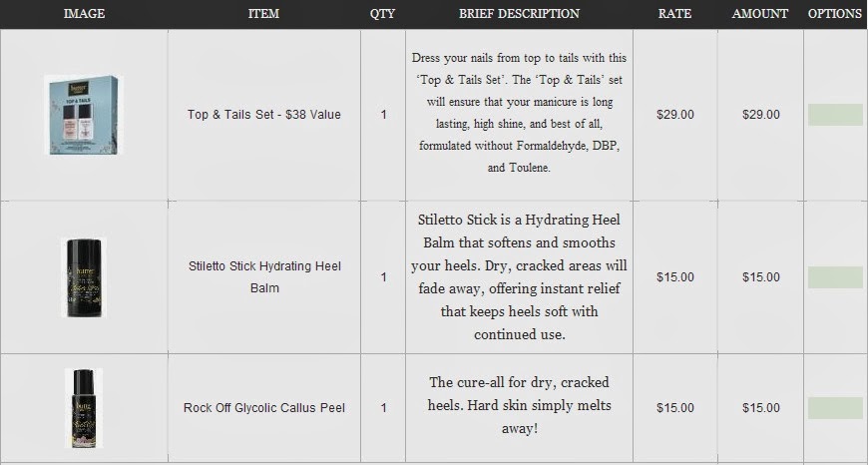Click the Stiletto Stick Hydrating Heel Balm name
This screenshot has height=465, width=868.
coord(264,276)
